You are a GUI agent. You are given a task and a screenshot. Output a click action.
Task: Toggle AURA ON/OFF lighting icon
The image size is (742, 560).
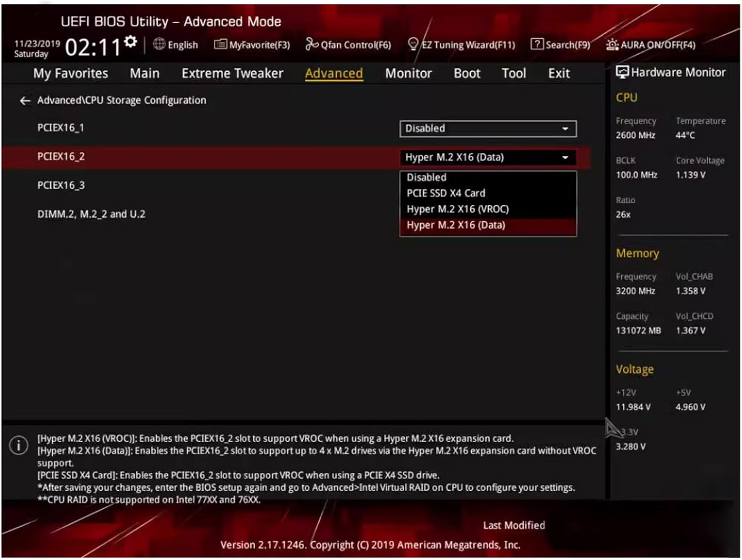point(612,45)
